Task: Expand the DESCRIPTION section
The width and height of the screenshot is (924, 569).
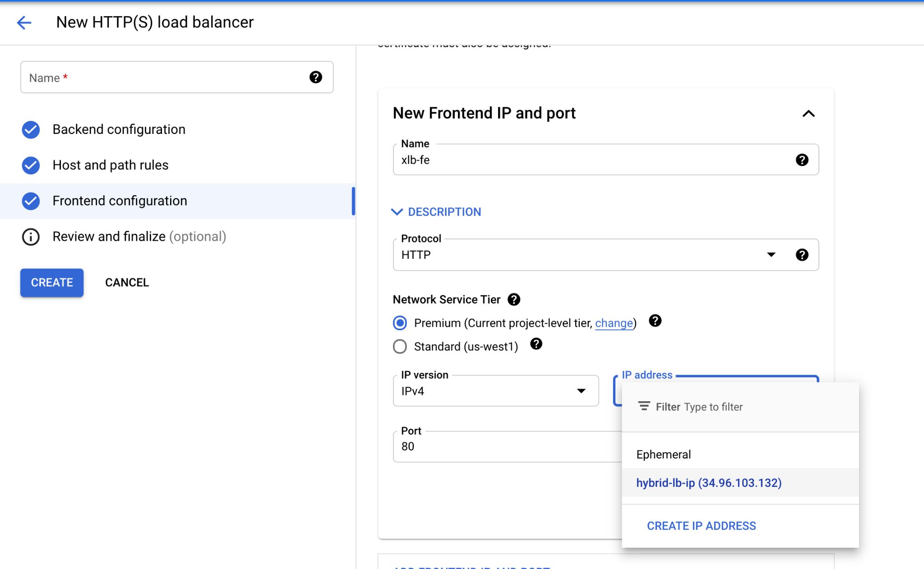Action: click(436, 212)
